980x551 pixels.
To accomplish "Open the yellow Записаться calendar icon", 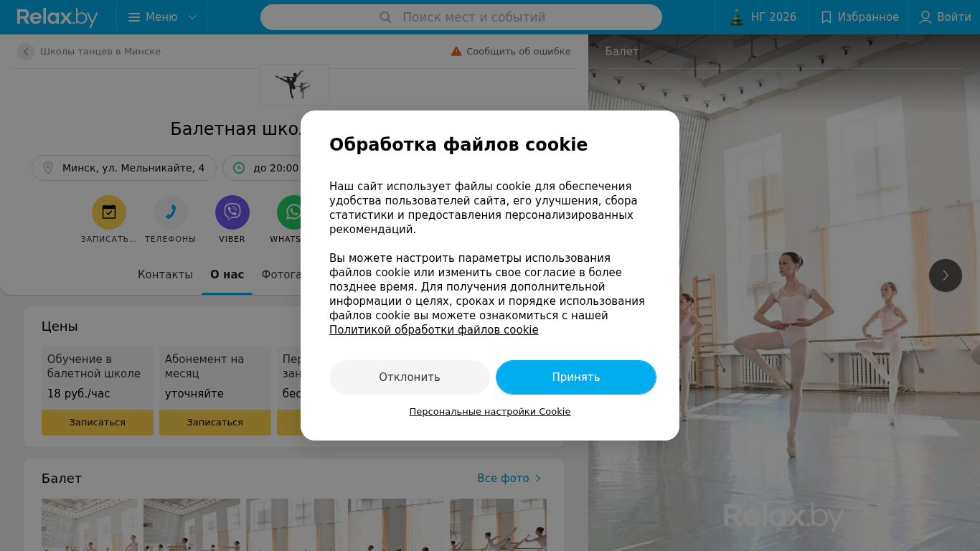I will [x=109, y=212].
